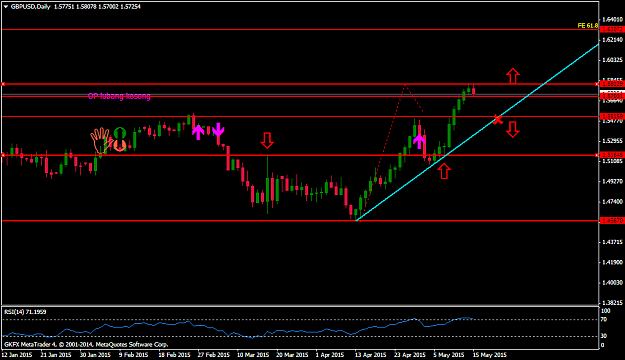Select the red hollow up arrow under the cyan trendline

[444, 171]
